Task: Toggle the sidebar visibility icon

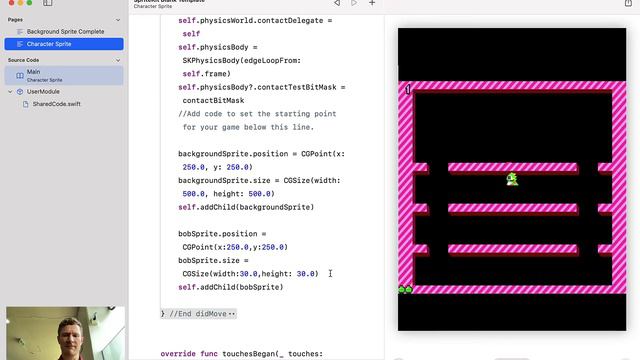Action: [47, 3]
